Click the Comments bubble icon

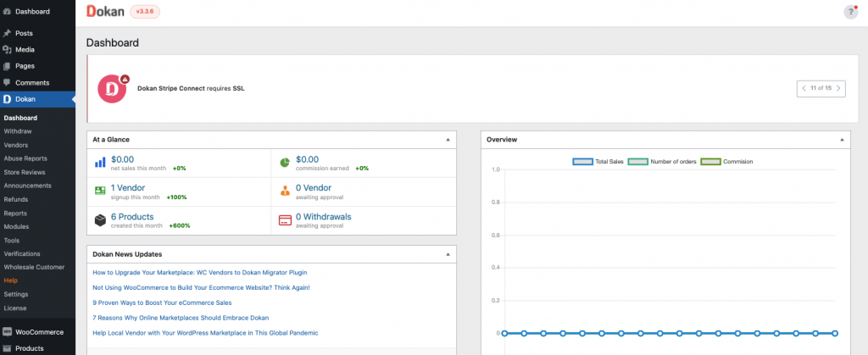(x=7, y=82)
